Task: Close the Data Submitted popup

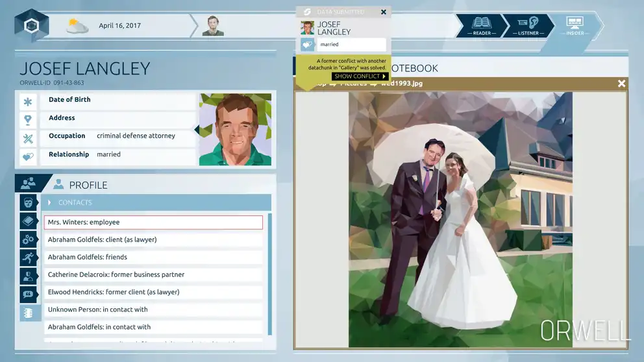Action: pyautogui.click(x=383, y=12)
